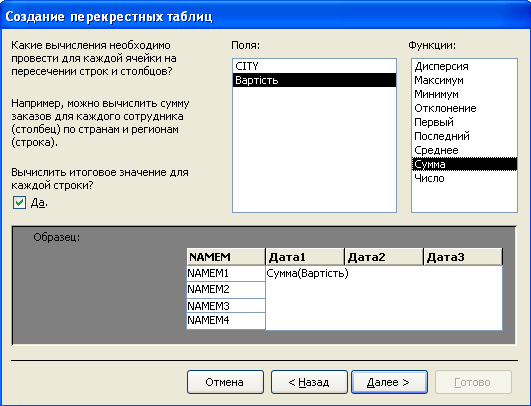531x406 pixels.
Task: Go back with the Назад button
Action: tap(309, 382)
